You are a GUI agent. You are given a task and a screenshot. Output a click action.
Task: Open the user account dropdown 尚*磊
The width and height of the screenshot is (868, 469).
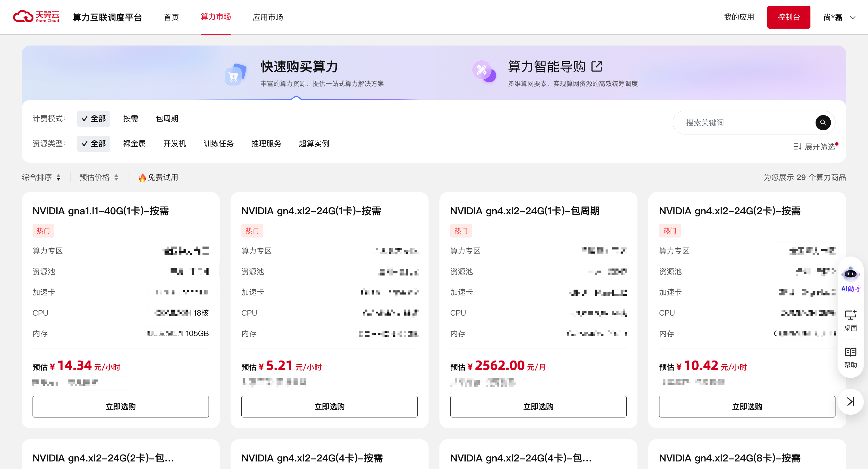point(839,17)
